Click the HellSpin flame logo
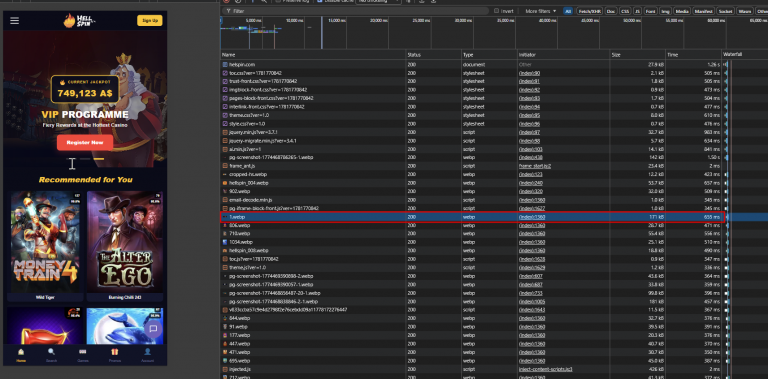The image size is (768, 379). 79,20
